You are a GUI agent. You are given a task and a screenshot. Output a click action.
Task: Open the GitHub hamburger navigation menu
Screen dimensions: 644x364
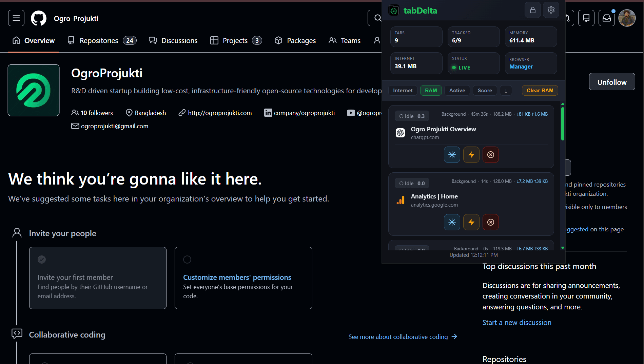[16, 18]
